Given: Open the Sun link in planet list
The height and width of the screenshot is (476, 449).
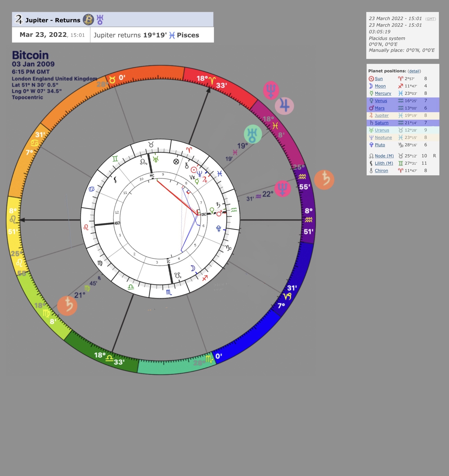Looking at the screenshot, I should point(379,79).
